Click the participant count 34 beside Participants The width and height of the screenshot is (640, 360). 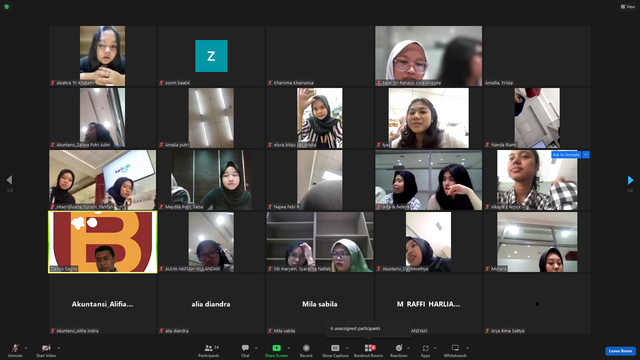[x=216, y=347]
